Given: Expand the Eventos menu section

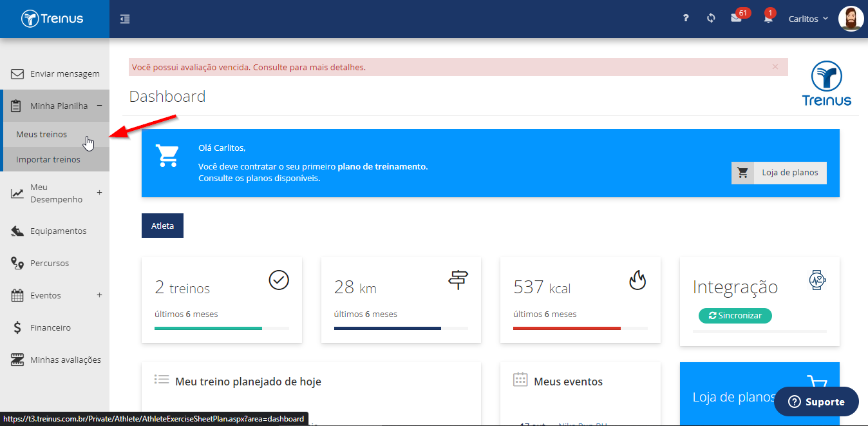Looking at the screenshot, I should click(99, 295).
